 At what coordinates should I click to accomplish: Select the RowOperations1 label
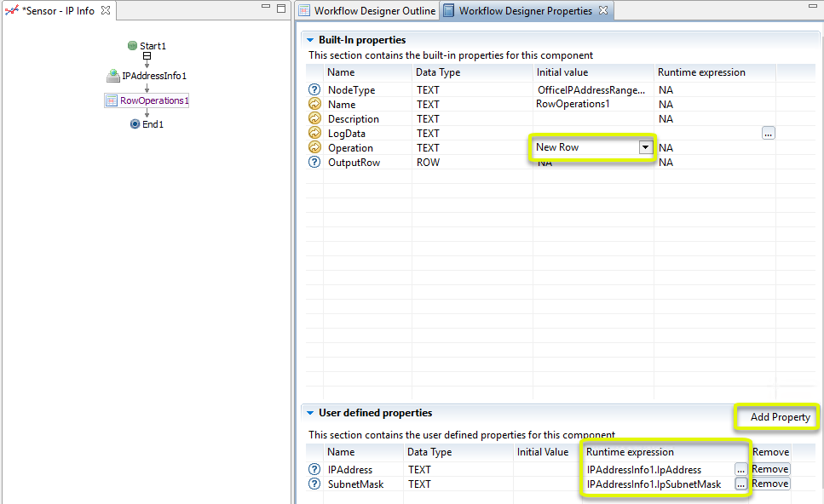pos(154,100)
